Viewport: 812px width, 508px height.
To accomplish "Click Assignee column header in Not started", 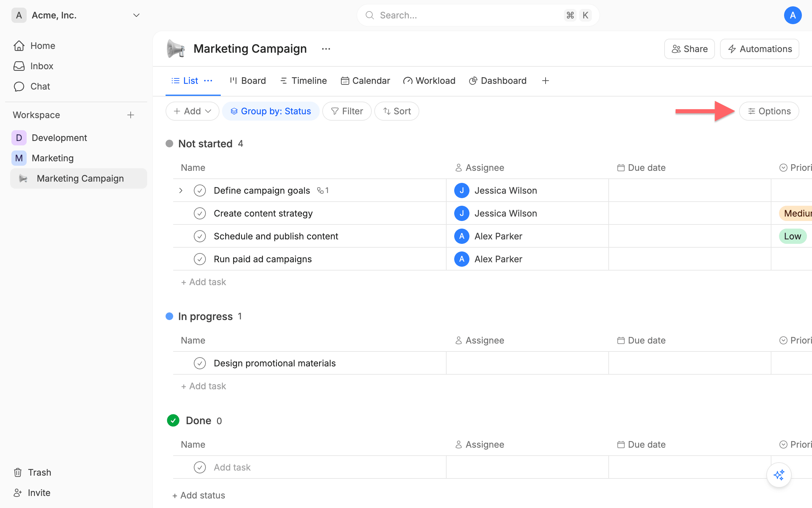I will [x=480, y=168].
